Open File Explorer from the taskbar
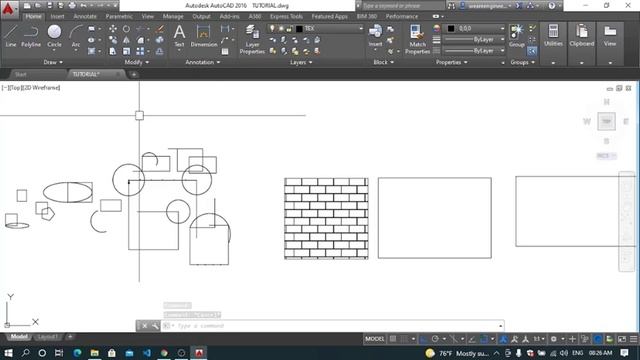 pos(94,353)
